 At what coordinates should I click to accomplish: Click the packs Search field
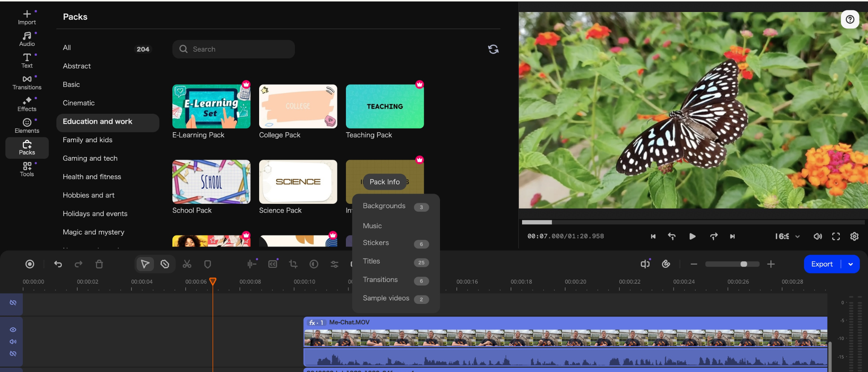tap(234, 49)
